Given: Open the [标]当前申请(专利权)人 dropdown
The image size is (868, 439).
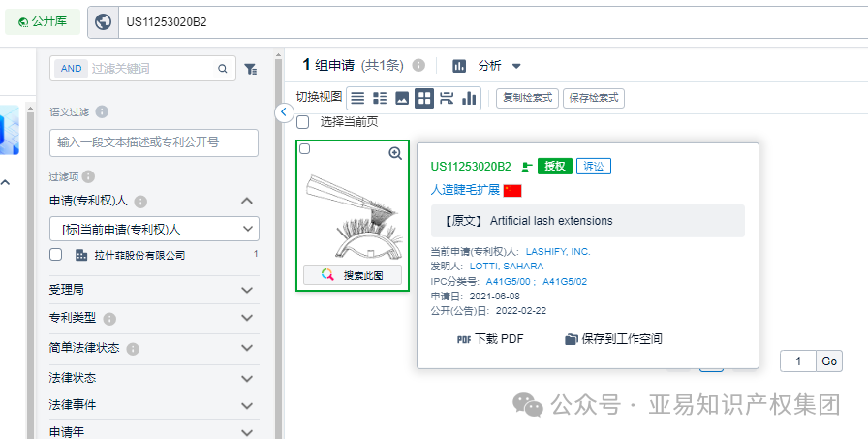Looking at the screenshot, I should click(x=154, y=229).
